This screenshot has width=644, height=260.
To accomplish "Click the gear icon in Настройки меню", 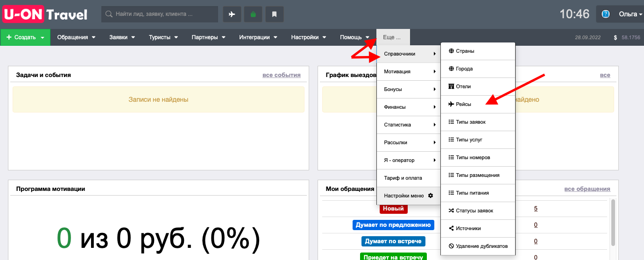I will [x=431, y=196].
